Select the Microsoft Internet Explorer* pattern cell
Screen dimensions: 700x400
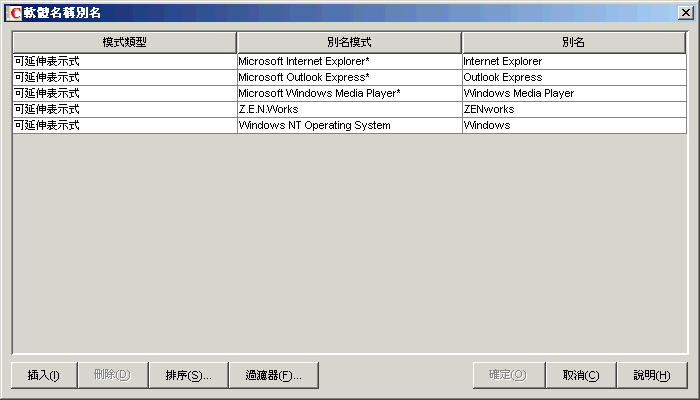coord(349,61)
